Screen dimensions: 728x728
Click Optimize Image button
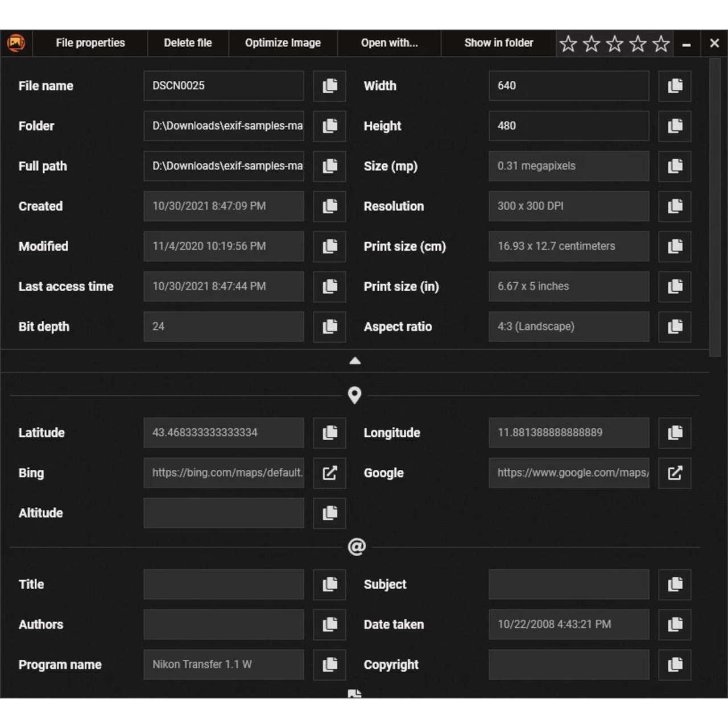pyautogui.click(x=283, y=43)
